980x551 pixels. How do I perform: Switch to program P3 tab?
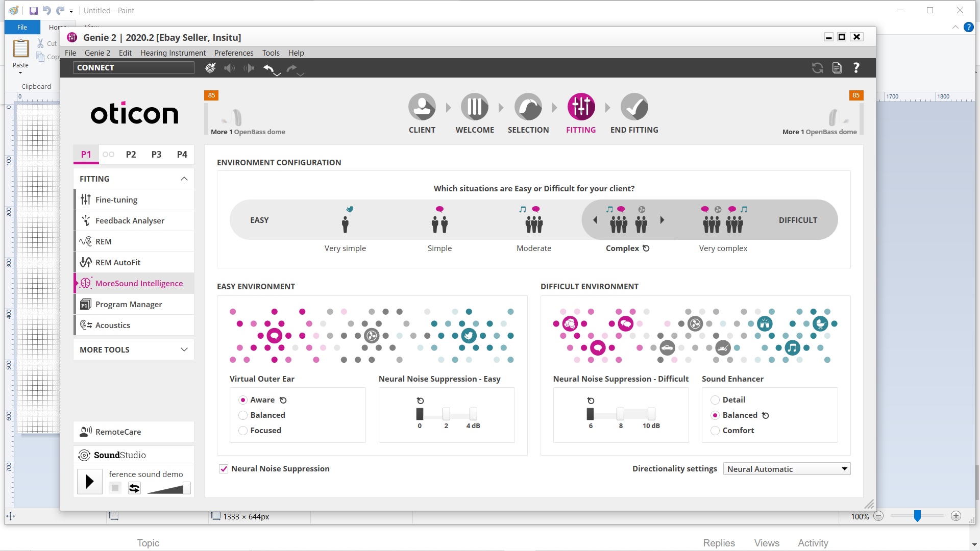pyautogui.click(x=157, y=154)
